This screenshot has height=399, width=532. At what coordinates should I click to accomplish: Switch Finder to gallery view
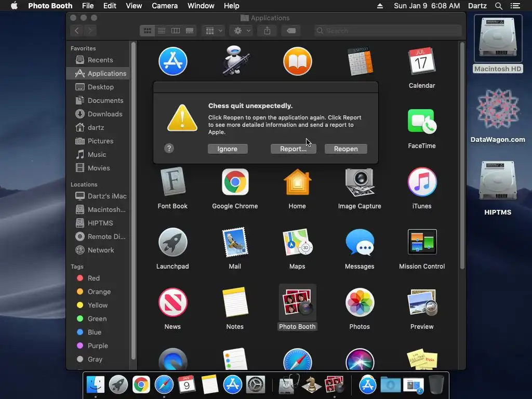point(190,31)
